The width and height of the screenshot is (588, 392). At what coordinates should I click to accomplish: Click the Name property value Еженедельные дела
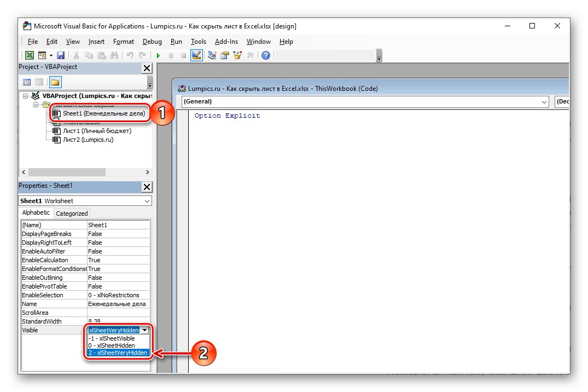(x=119, y=304)
